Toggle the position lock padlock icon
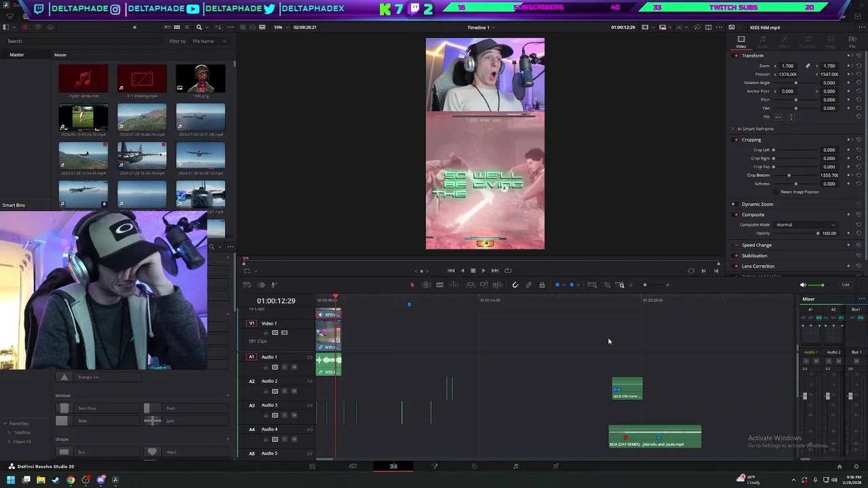Viewport: 868px width, 488px height. [x=542, y=285]
